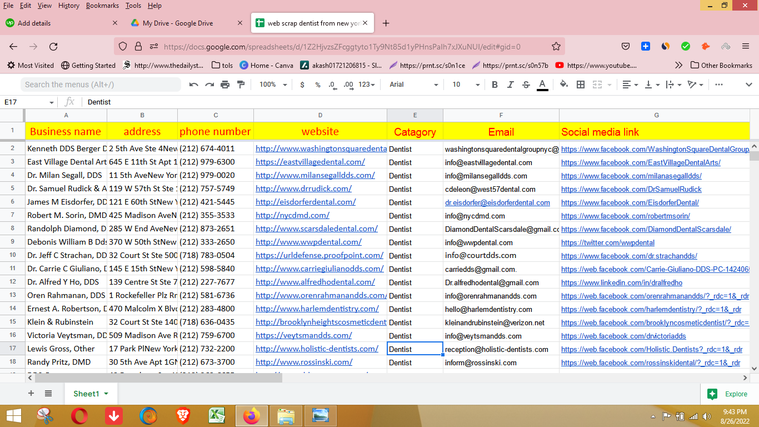Open the Bookmarks menu in Firefox

click(101, 5)
